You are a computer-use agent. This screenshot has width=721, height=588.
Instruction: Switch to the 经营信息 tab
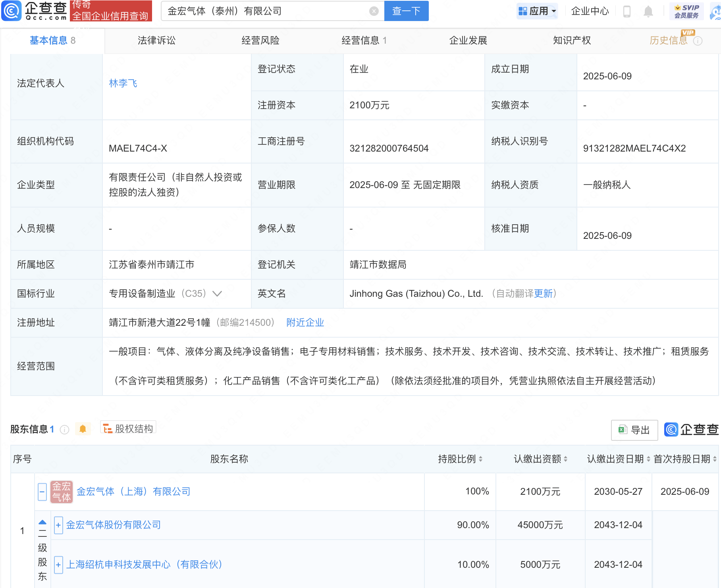tap(364, 40)
